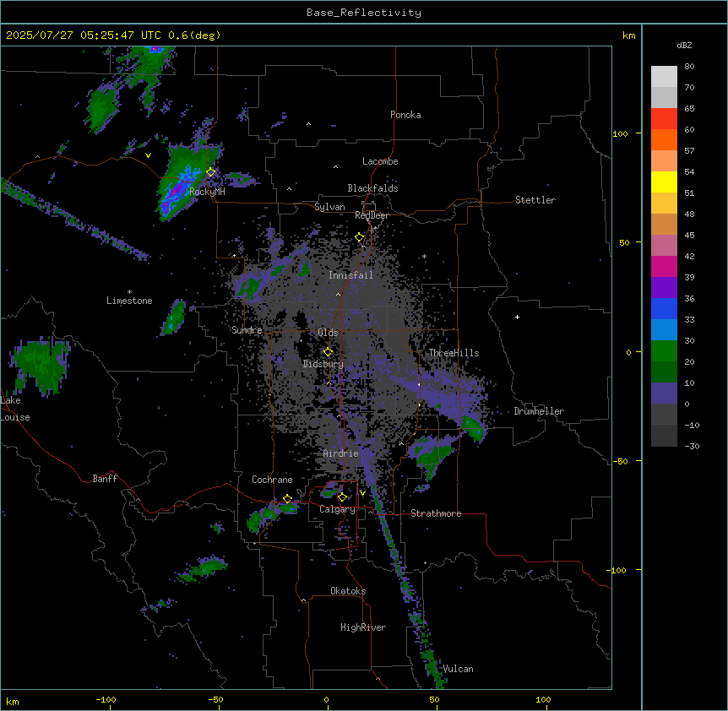This screenshot has width=728, height=711.
Task: Click the yellow diamond marker below Cochrane
Action: pos(287,499)
